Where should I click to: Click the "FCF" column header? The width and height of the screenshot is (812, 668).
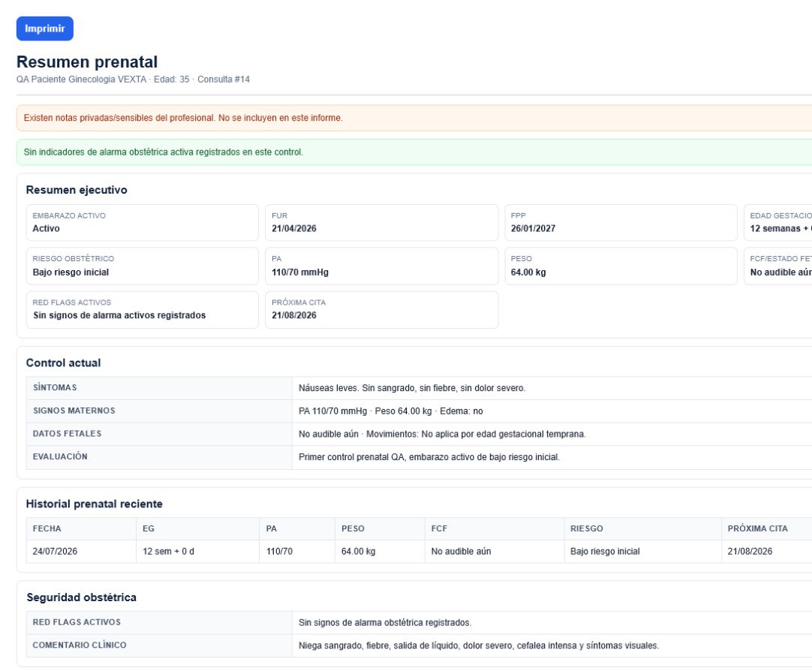tap(439, 528)
